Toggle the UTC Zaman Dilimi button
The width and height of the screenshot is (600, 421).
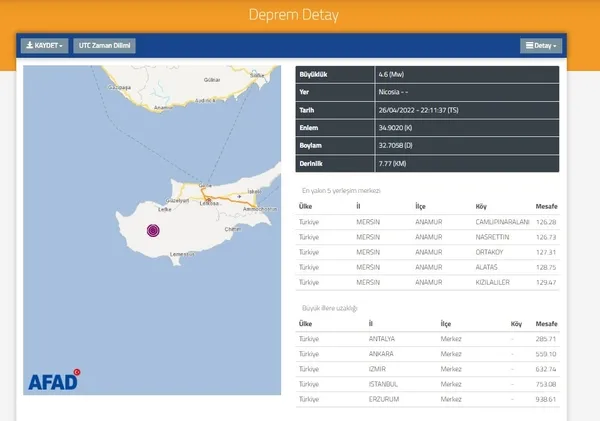tap(104, 46)
